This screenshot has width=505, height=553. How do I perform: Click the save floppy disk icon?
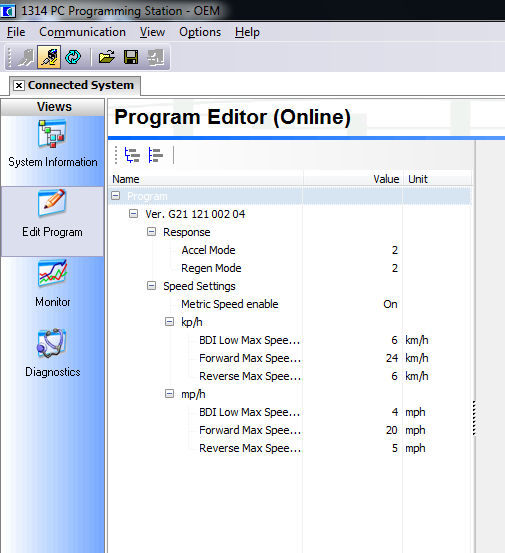(131, 57)
